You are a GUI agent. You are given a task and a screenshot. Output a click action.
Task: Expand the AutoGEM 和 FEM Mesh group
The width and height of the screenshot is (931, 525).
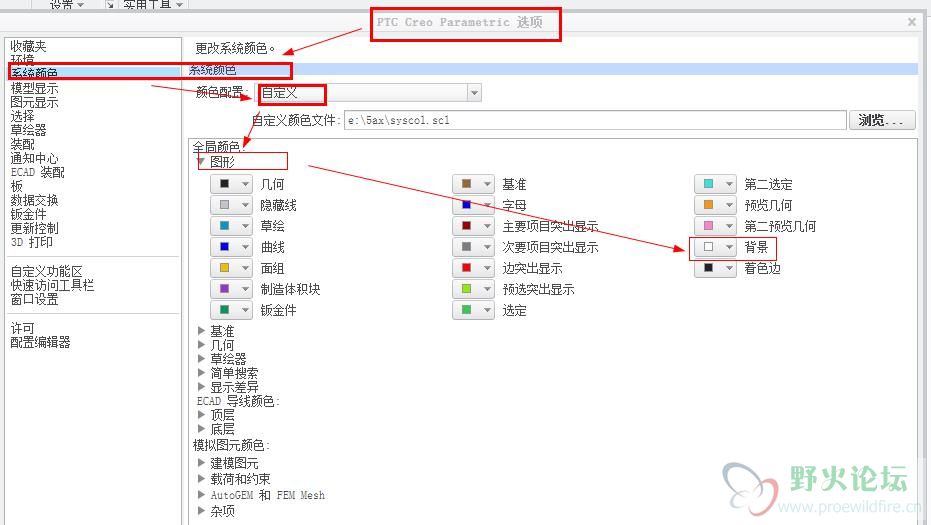coord(201,494)
